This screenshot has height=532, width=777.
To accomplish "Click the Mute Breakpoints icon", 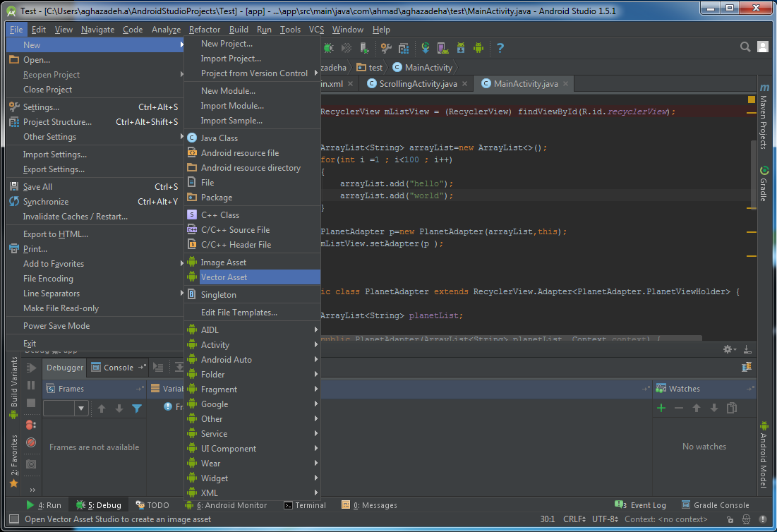I will click(x=31, y=442).
